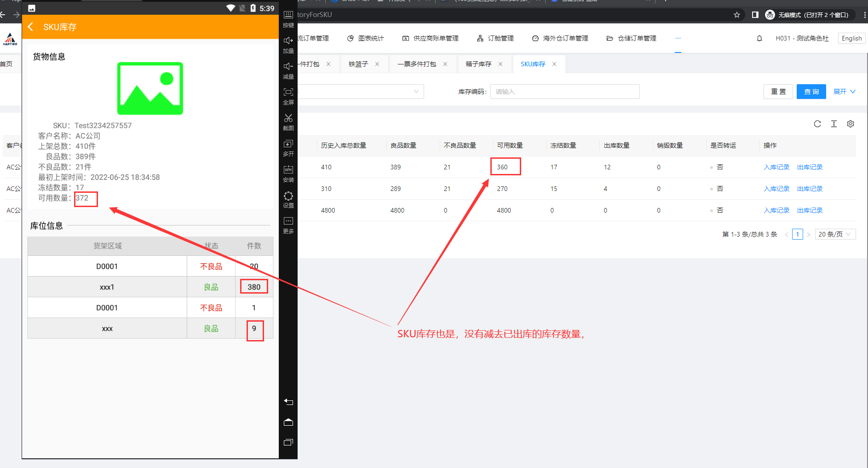Viewport: 868px width, 468px height.
Task: Open the 订舱管理 menu
Action: (495, 39)
